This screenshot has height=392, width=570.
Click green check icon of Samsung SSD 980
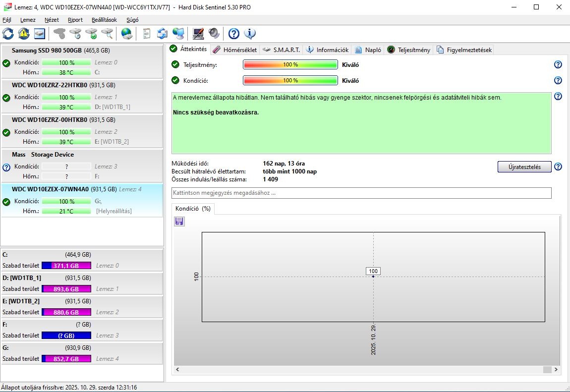6,63
